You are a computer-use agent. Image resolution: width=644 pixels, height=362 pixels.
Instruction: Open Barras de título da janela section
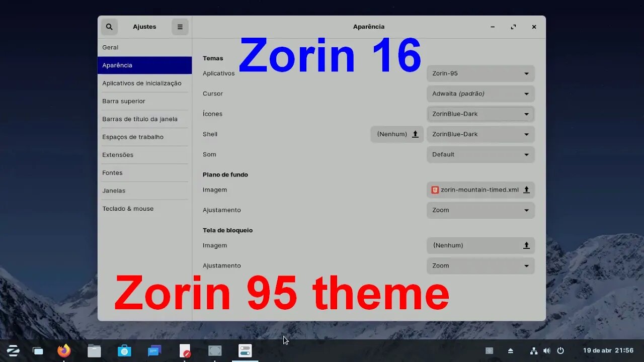point(144,119)
